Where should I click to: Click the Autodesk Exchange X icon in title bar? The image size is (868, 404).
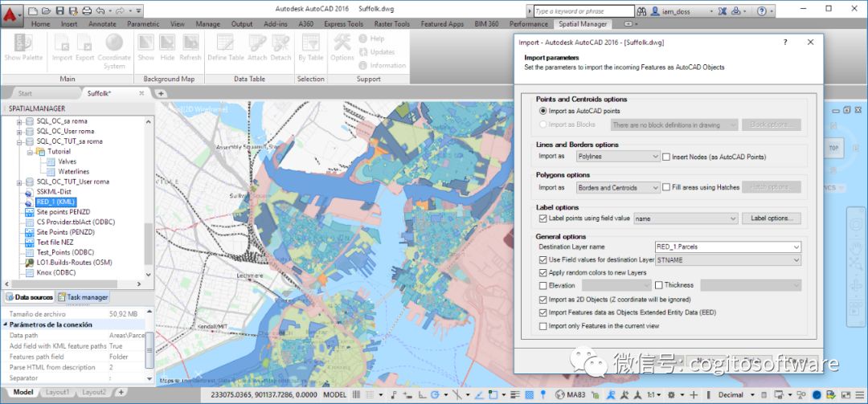click(723, 11)
